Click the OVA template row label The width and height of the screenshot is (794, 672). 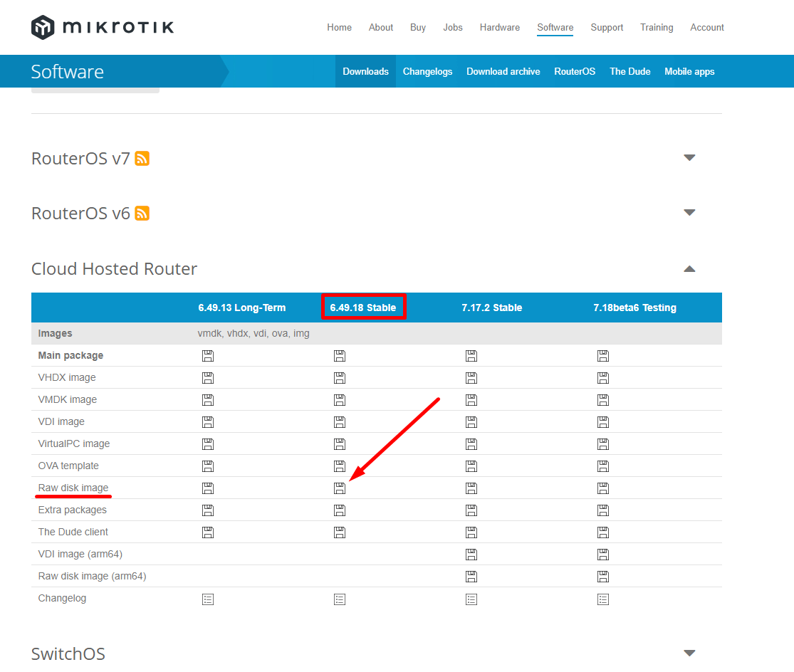click(68, 466)
